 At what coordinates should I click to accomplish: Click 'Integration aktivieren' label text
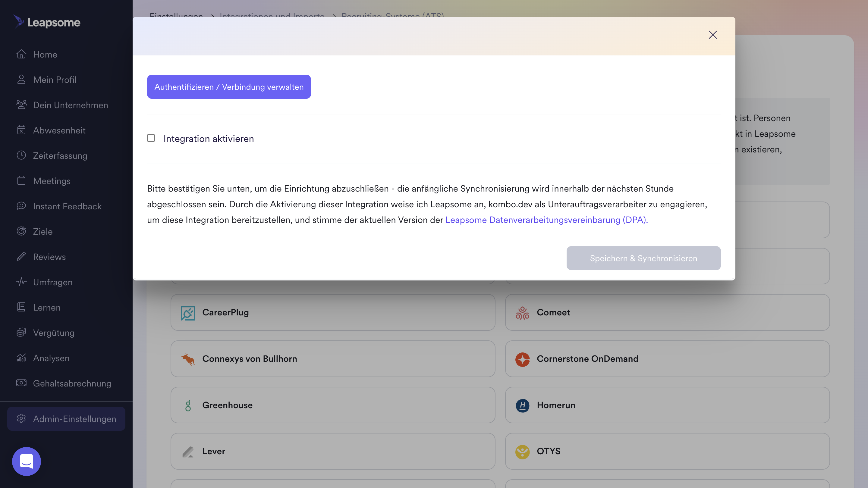pyautogui.click(x=209, y=139)
